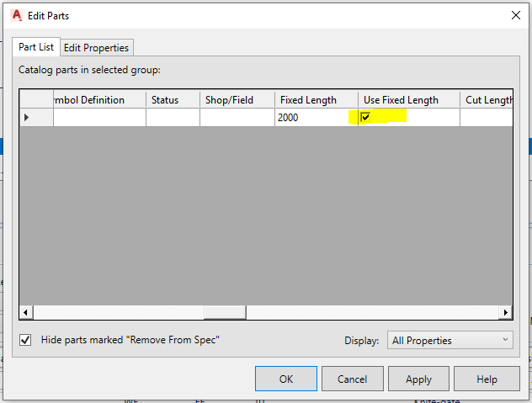Screen dimensions: 532x403
Task: Click the Use Fixed Length column header
Action: click(x=409, y=100)
